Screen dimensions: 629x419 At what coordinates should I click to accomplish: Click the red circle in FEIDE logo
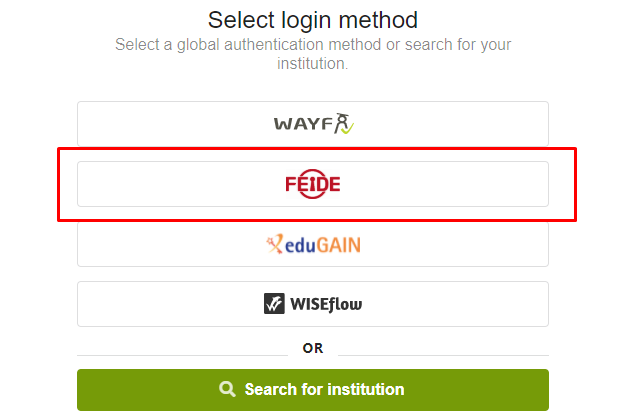point(313,184)
